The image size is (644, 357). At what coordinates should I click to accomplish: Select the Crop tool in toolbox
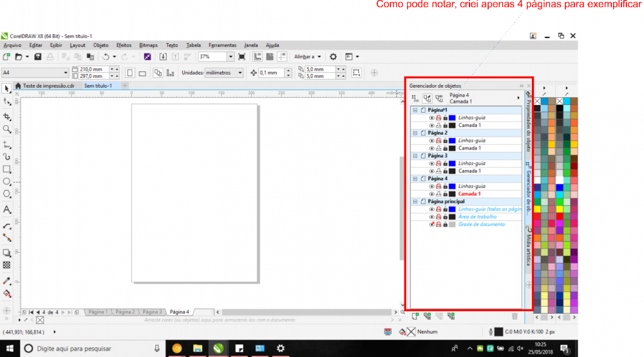[7, 117]
